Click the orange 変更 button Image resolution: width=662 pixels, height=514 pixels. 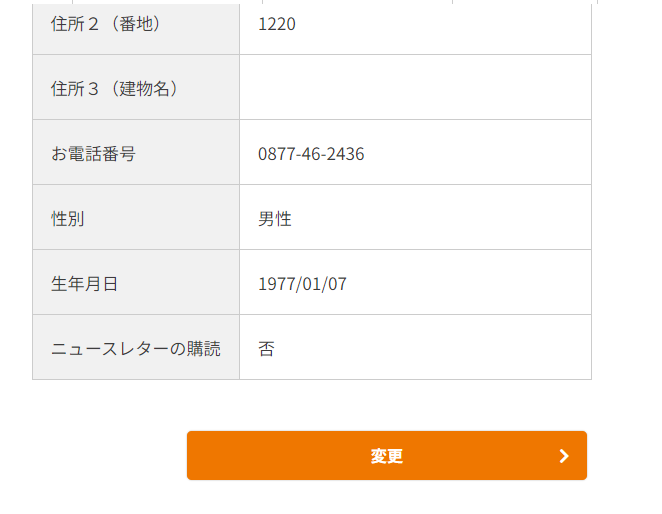coord(386,456)
